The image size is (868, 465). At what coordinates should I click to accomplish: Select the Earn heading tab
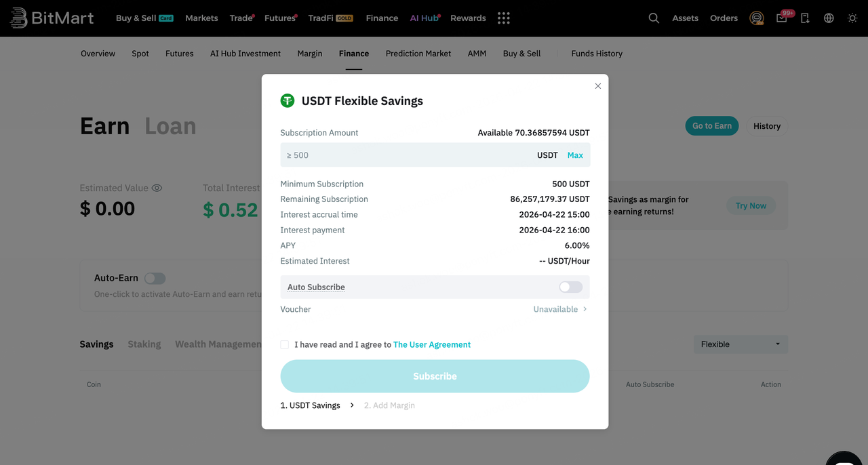[104, 126]
